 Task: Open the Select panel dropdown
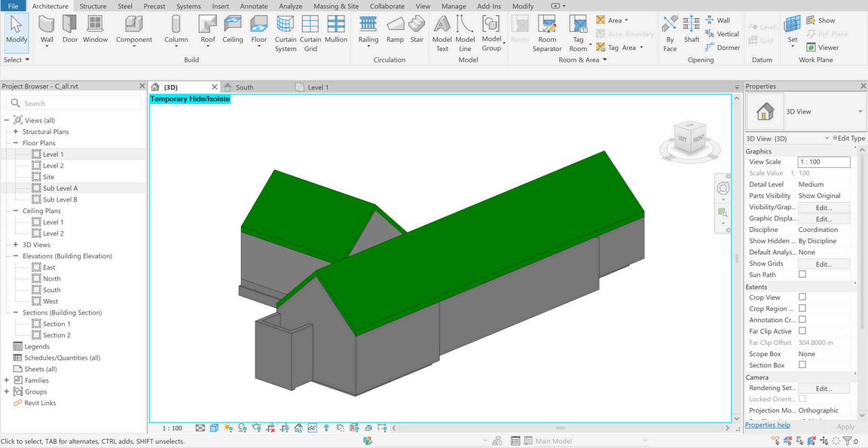(x=17, y=59)
